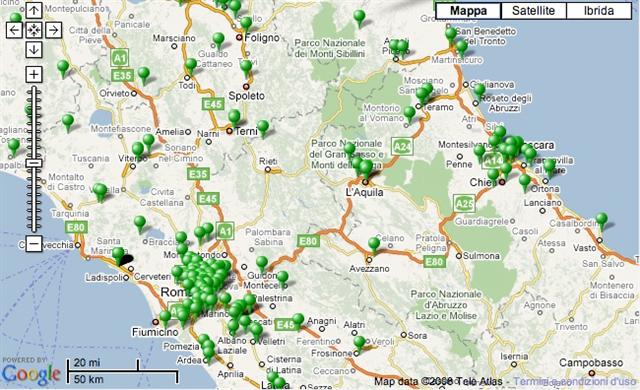This screenshot has width=640, height=390.
Task: Click the center return-to-last-result button
Action: 34,30
